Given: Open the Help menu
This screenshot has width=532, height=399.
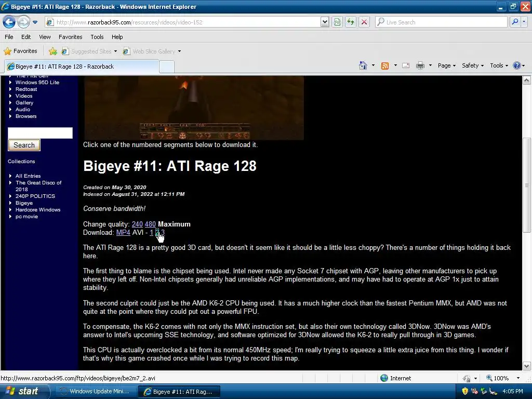Looking at the screenshot, I should click(117, 37).
